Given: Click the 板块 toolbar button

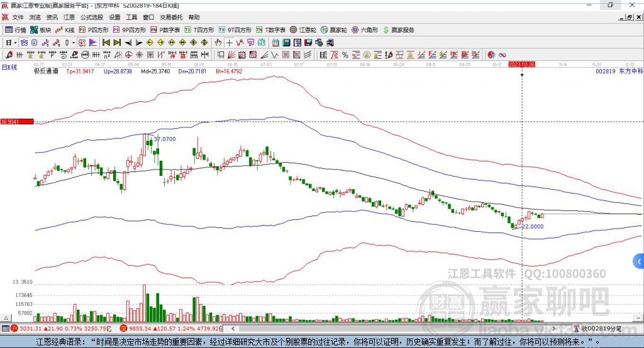Looking at the screenshot, I should coord(41,30).
